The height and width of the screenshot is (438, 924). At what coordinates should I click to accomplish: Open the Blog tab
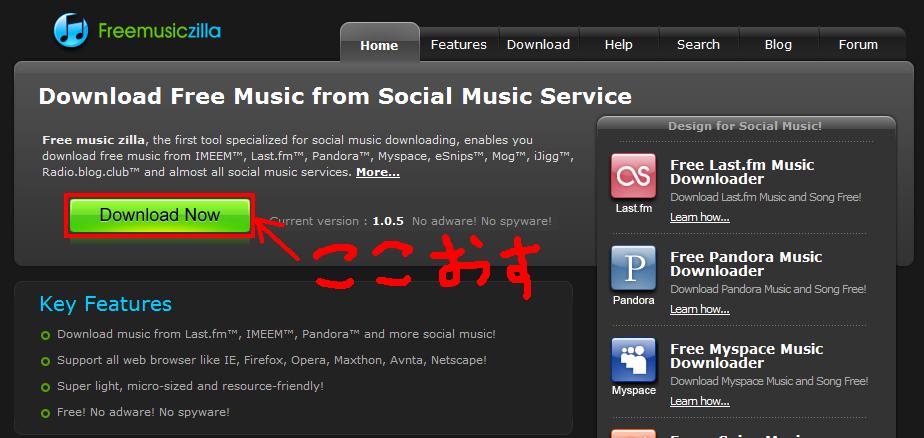pyautogui.click(x=778, y=45)
